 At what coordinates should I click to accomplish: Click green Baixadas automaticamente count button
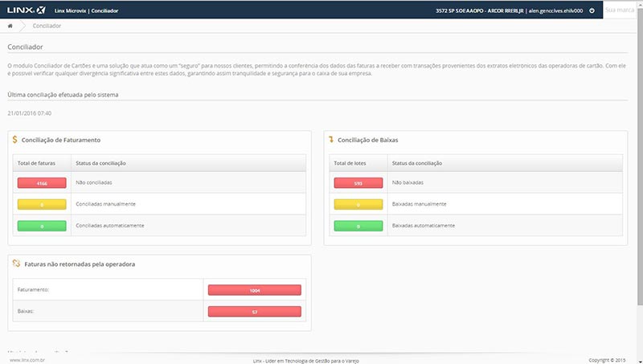tap(358, 226)
